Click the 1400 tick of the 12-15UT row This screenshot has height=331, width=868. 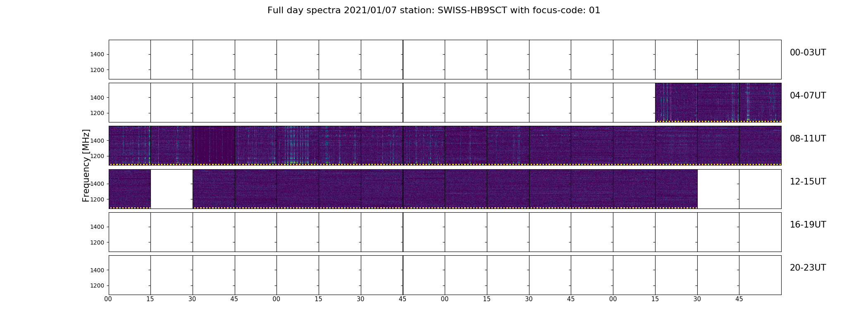coord(98,184)
